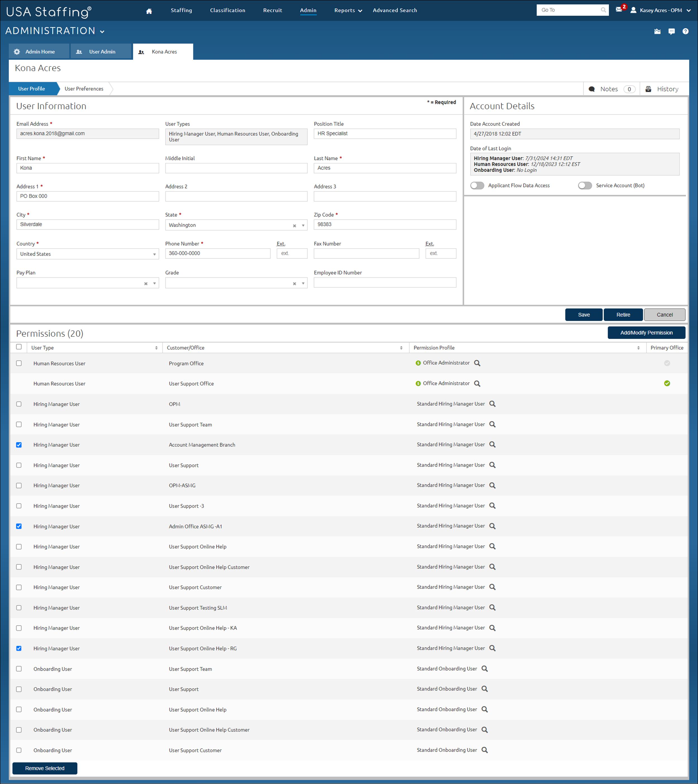Open the State dropdown arrow

tap(303, 225)
